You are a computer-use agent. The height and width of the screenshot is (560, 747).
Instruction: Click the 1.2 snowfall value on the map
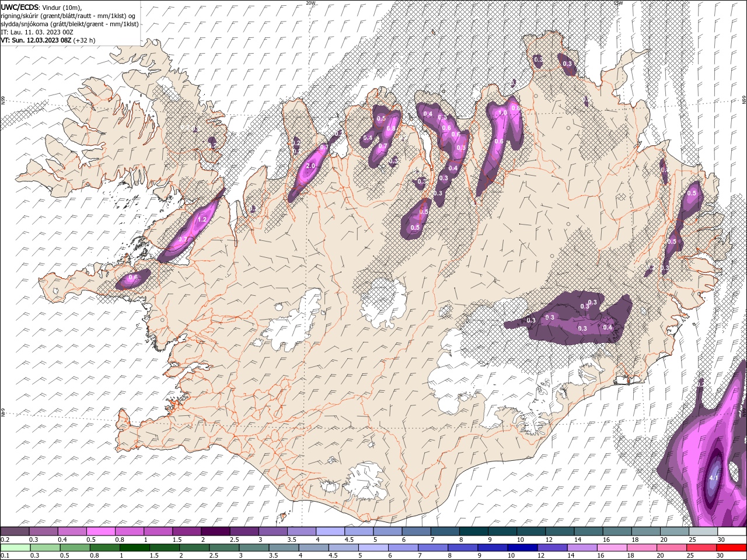[x=203, y=219]
